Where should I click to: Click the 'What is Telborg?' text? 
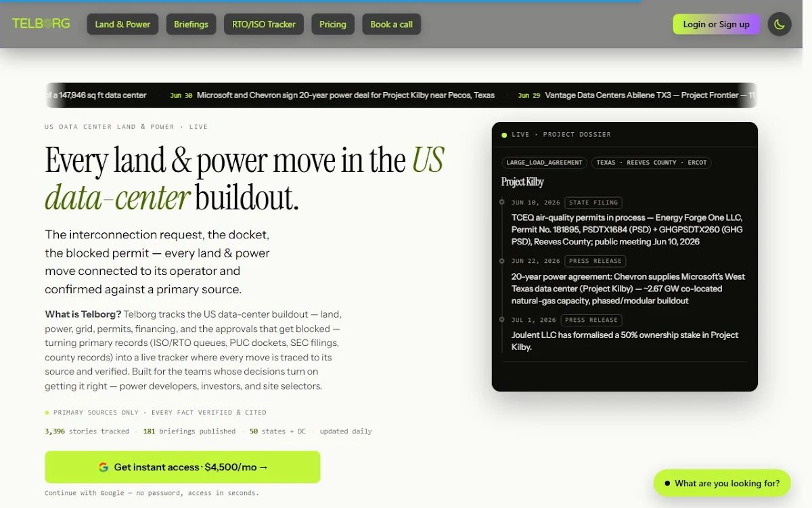point(83,314)
